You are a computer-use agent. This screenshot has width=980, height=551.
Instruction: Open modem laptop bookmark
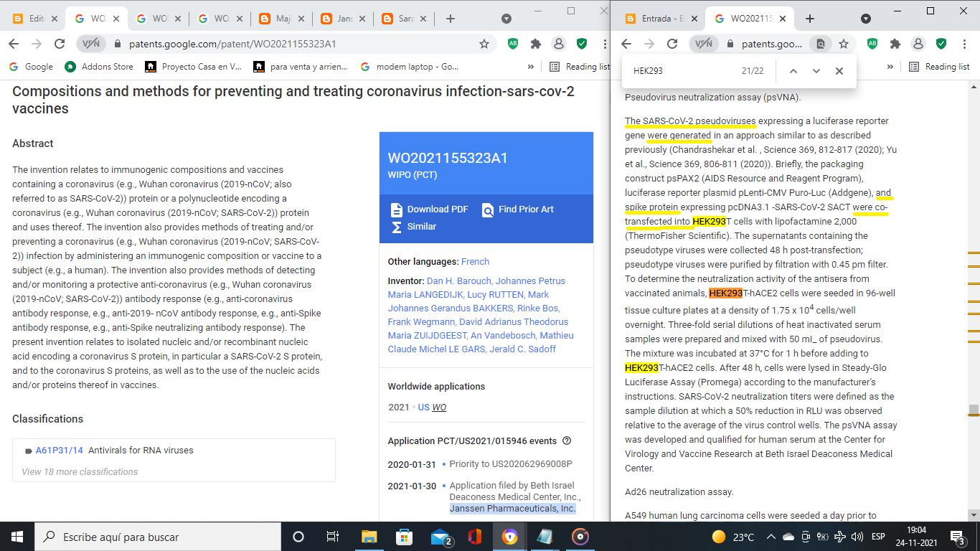click(x=410, y=67)
